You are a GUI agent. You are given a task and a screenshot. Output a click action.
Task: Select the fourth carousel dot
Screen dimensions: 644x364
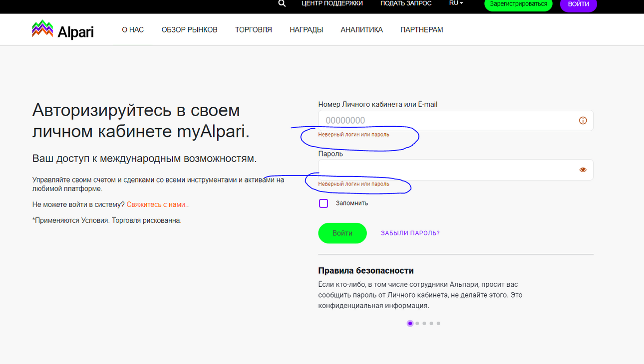tap(431, 324)
